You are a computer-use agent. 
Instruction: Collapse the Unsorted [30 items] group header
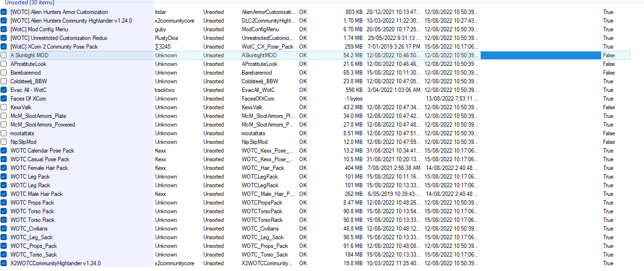click(29, 3)
